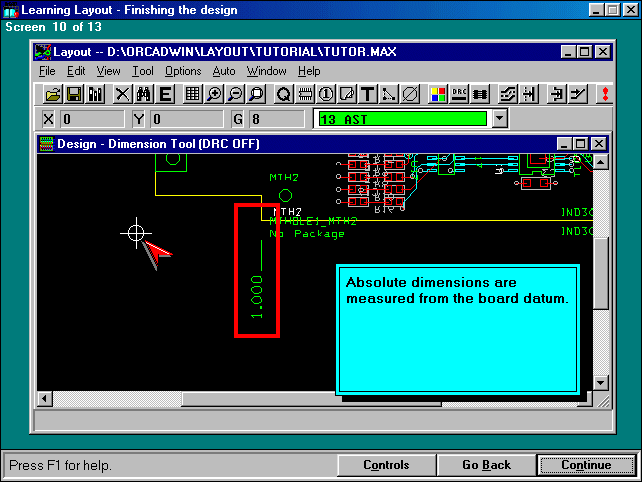Open the File menu

pyautogui.click(x=47, y=71)
